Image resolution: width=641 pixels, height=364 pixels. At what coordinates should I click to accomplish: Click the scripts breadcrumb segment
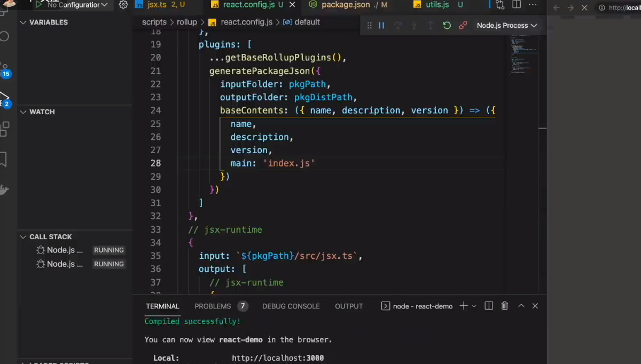[154, 22]
